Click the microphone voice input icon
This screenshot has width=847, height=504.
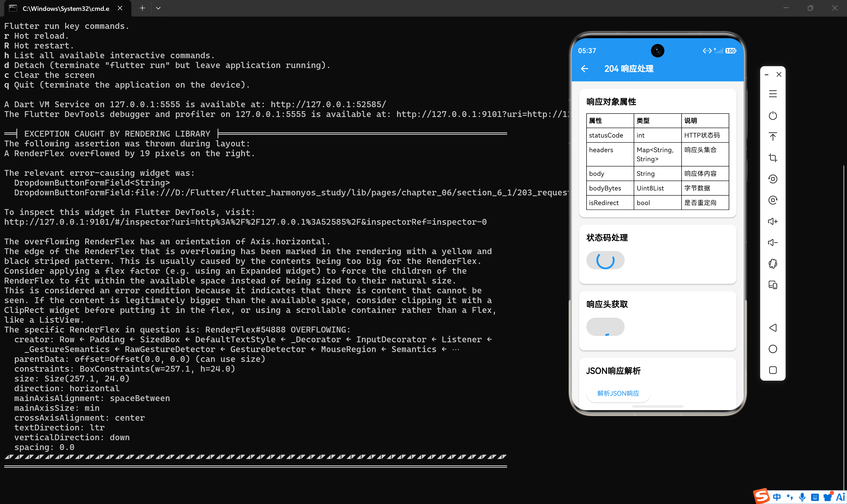(802, 497)
